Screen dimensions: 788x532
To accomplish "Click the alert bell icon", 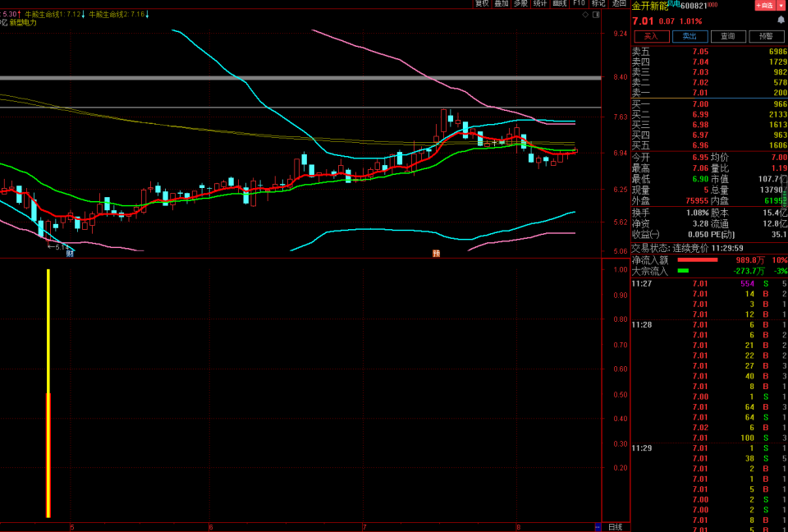I will coord(781,20).
